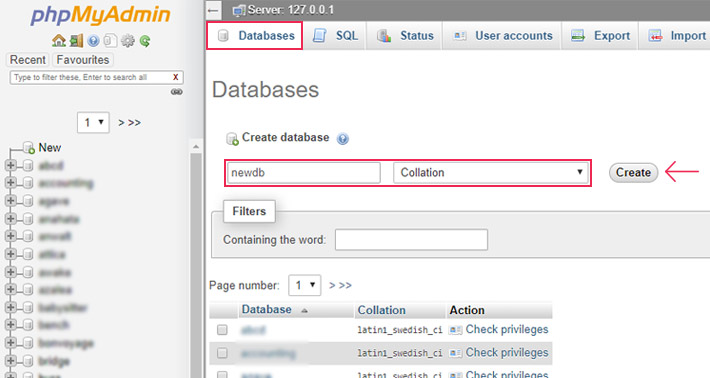
Task: Click the Create button
Action: (x=633, y=172)
